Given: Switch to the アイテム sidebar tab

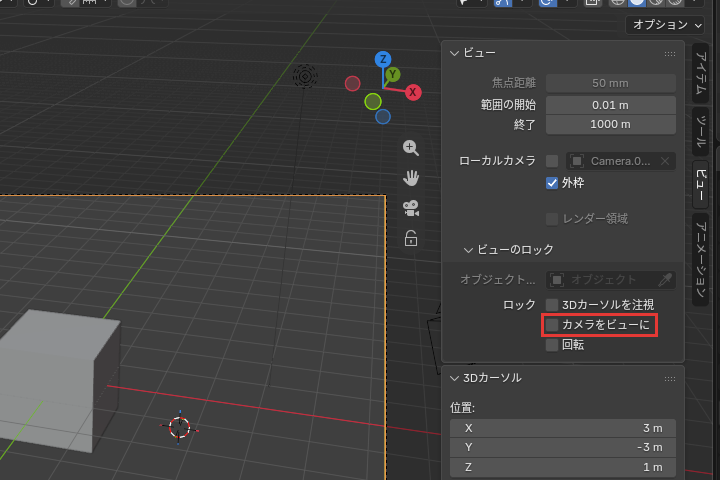Looking at the screenshot, I should coord(700,73).
